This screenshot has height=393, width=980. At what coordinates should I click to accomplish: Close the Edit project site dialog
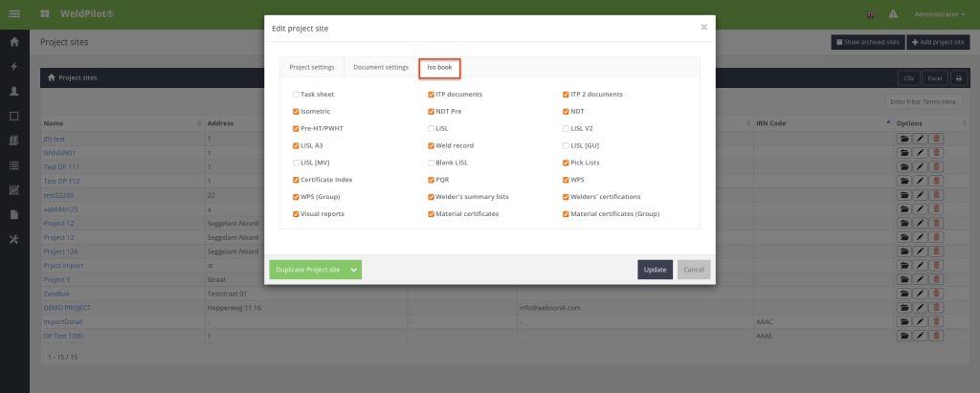[x=703, y=27]
